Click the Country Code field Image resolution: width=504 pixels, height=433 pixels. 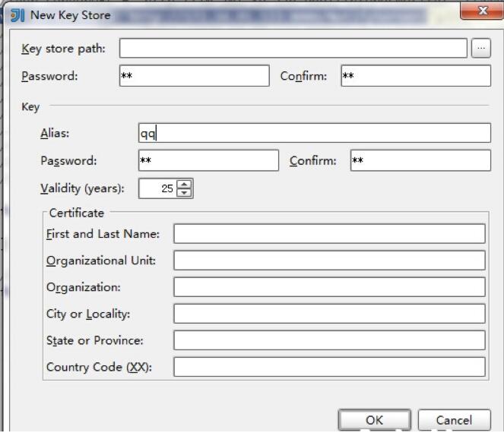point(328,367)
